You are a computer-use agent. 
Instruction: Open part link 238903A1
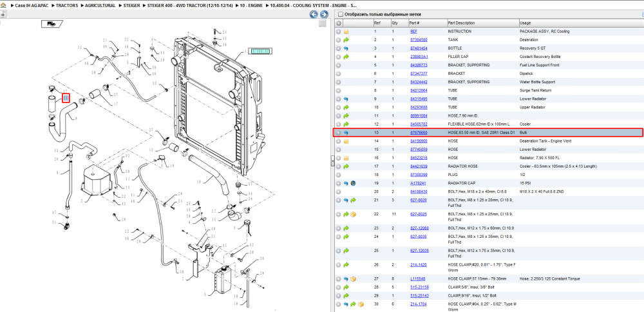tap(419, 57)
